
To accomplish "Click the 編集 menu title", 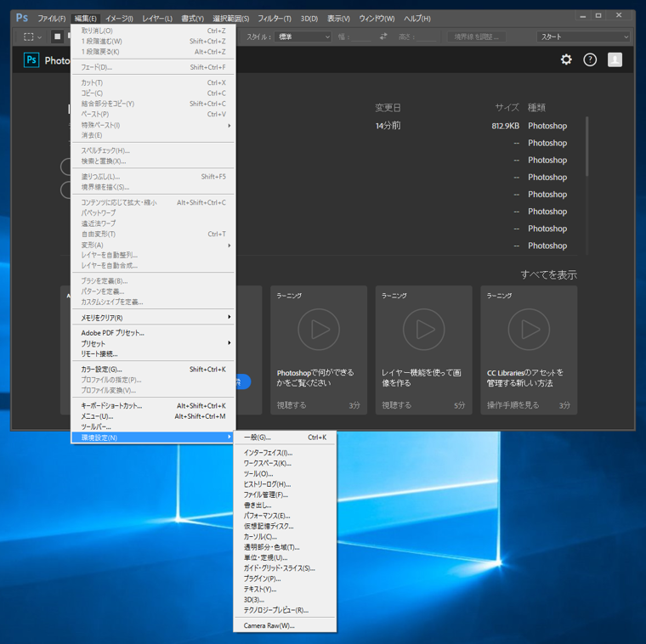I will tap(85, 19).
